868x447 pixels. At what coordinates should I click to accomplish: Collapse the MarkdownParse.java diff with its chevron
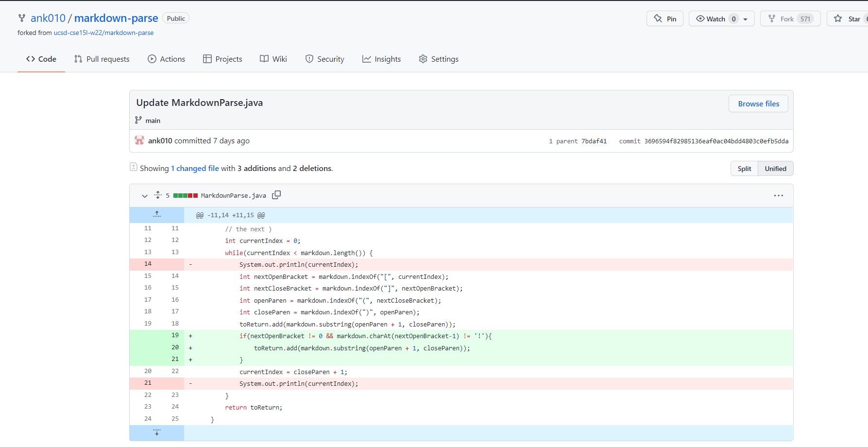[144, 196]
